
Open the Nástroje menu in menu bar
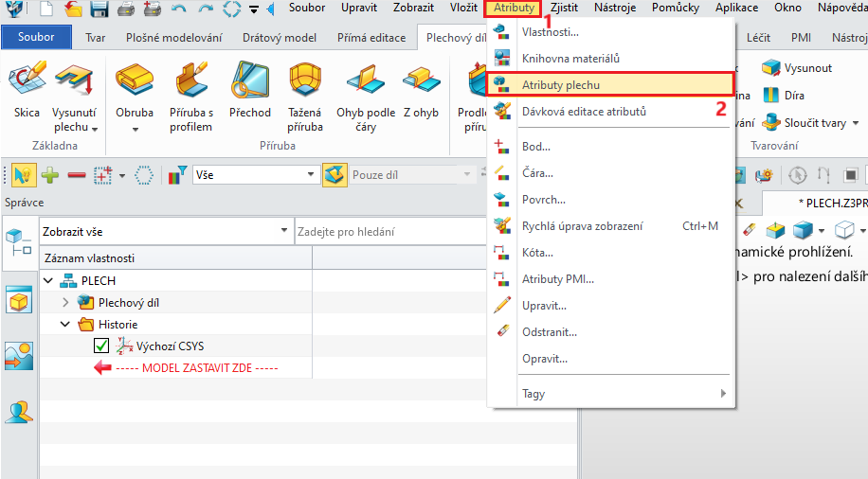615,8
